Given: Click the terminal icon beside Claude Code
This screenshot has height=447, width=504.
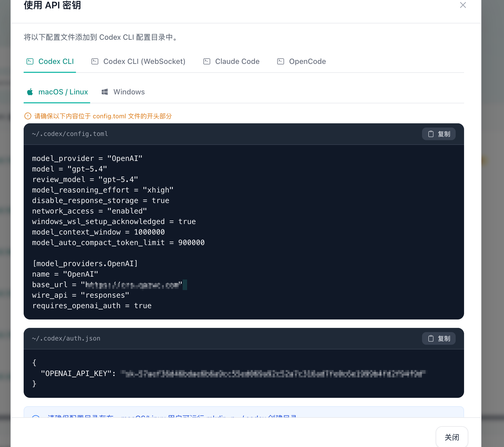Looking at the screenshot, I should (207, 62).
